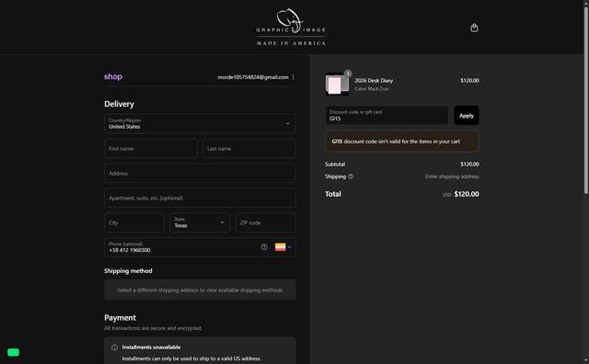Click the Delivery section heading
The width and height of the screenshot is (589, 364).
click(x=119, y=104)
